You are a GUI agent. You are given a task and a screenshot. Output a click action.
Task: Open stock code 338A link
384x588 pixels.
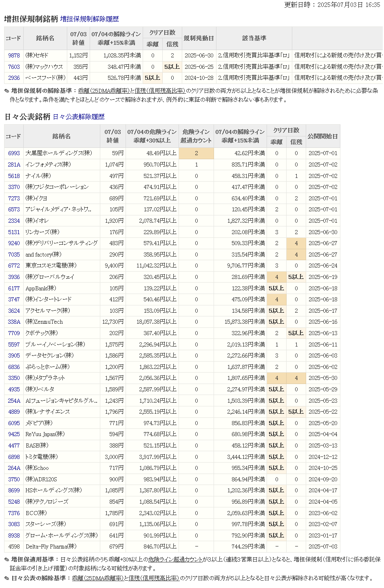[x=14, y=322]
